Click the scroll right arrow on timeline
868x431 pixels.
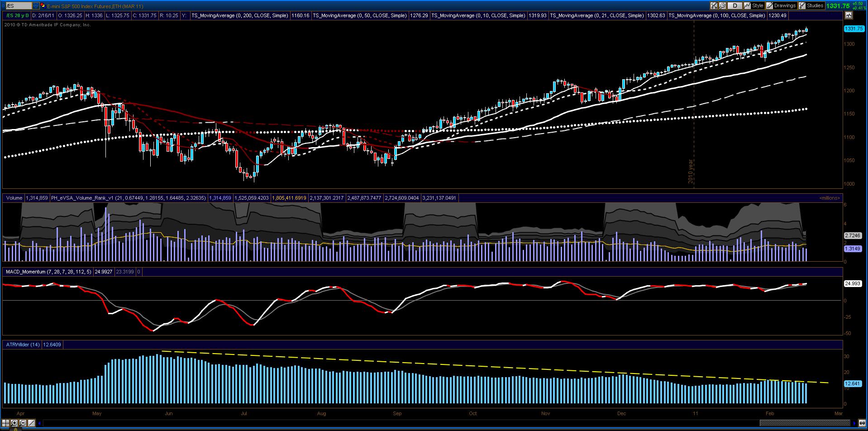[x=855, y=423]
